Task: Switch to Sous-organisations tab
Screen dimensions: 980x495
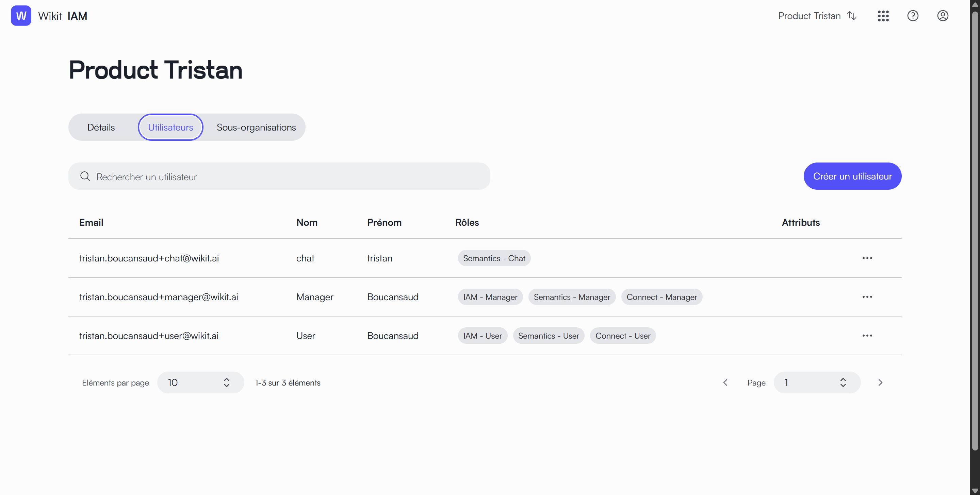Action: coord(256,127)
